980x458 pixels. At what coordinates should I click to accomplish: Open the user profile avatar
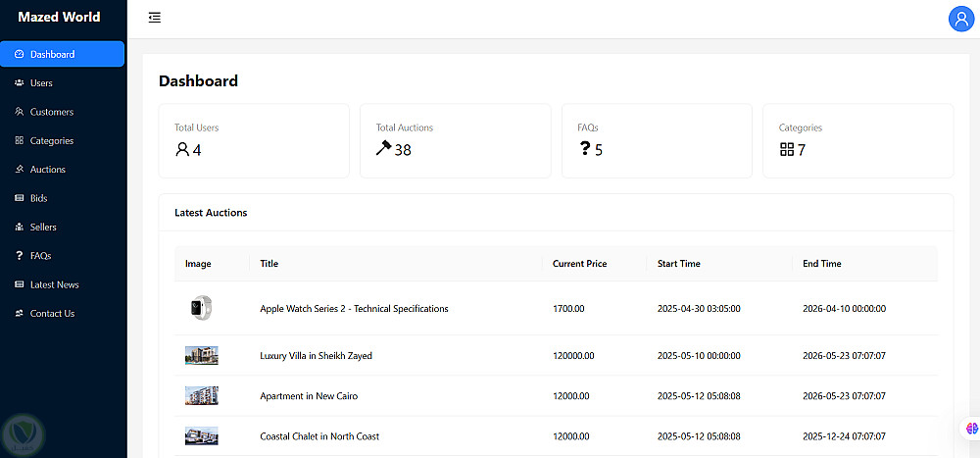(960, 19)
